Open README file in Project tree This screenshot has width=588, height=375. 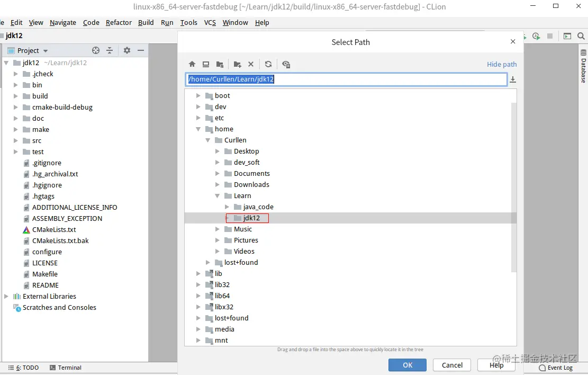46,285
